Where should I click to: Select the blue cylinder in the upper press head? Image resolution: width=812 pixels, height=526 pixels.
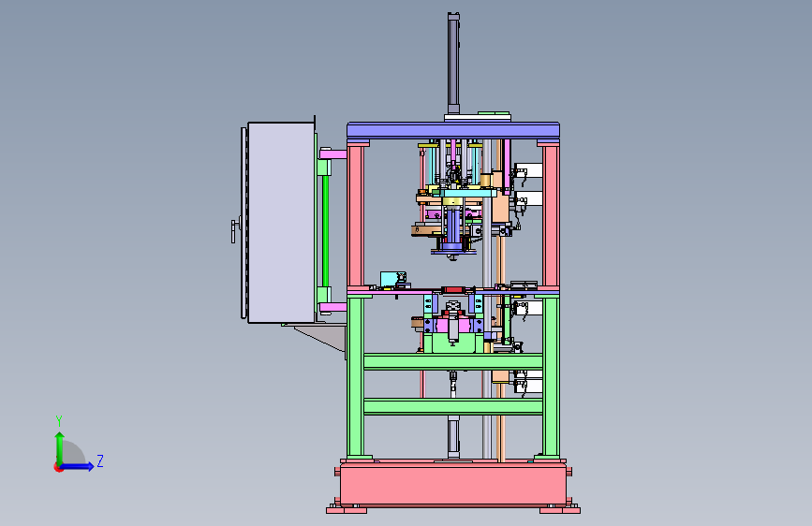point(453,226)
